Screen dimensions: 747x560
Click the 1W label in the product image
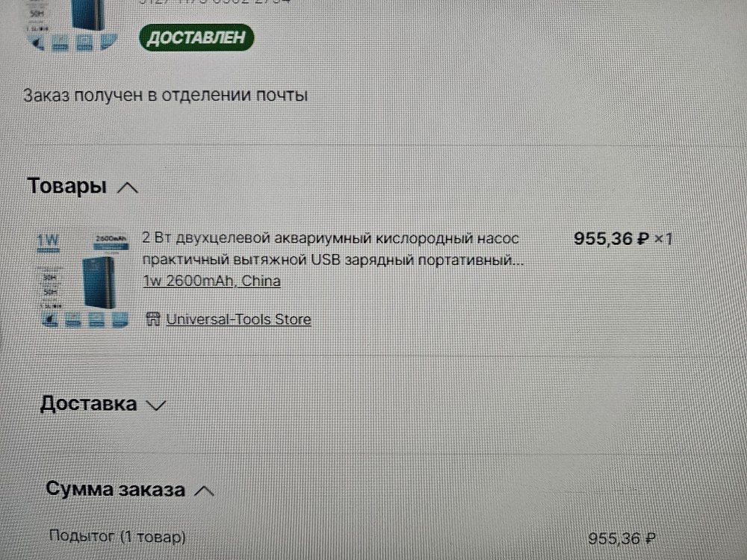point(48,241)
